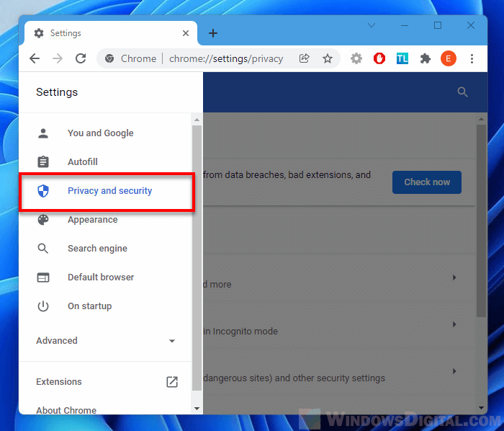
Task: Open the gray gear extension icon
Action: click(x=356, y=58)
